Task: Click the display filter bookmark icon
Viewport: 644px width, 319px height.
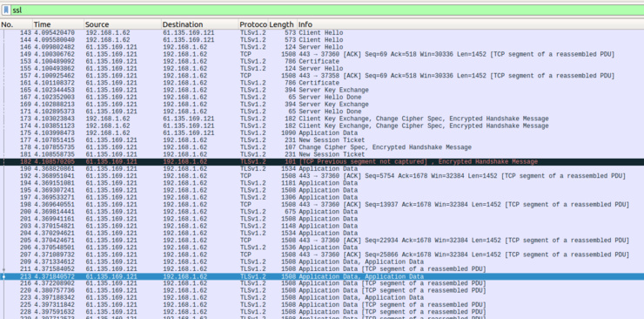Action: pos(6,10)
